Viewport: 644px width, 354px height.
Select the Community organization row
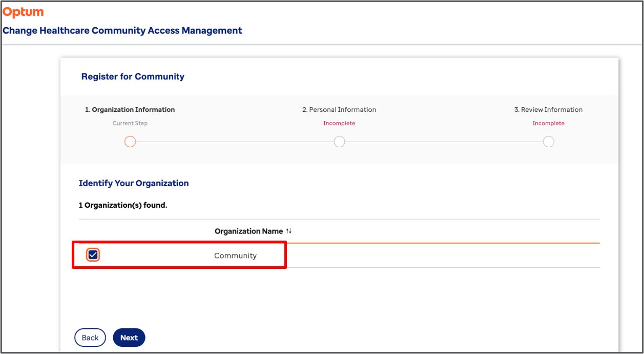click(x=235, y=255)
